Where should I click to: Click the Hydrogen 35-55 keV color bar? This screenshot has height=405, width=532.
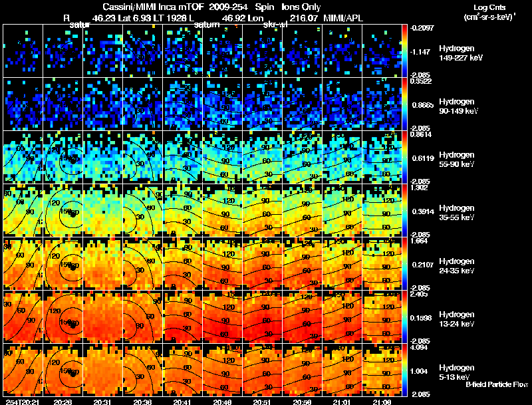pos(404,210)
